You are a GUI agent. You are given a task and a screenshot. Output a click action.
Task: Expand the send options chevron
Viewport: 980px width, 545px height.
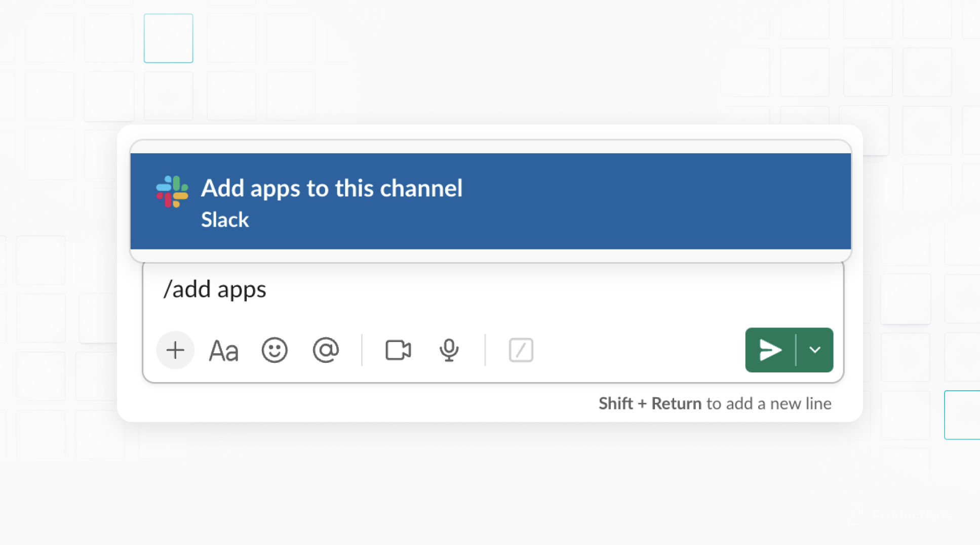(815, 350)
